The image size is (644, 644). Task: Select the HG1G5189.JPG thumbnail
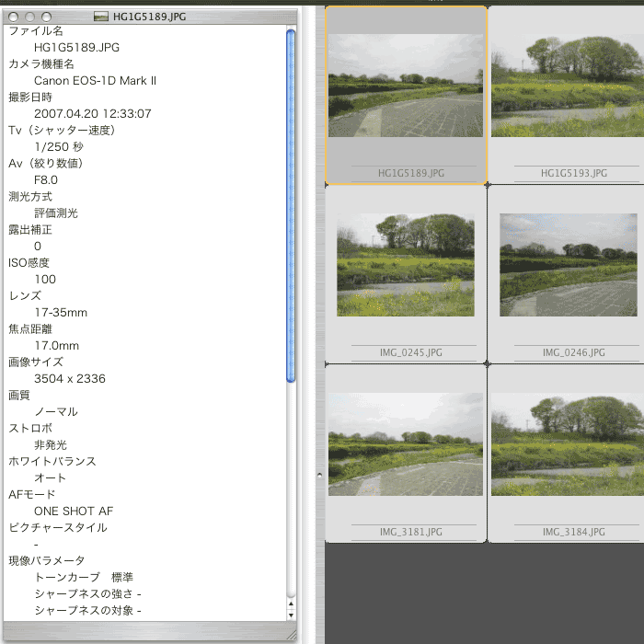click(x=406, y=86)
